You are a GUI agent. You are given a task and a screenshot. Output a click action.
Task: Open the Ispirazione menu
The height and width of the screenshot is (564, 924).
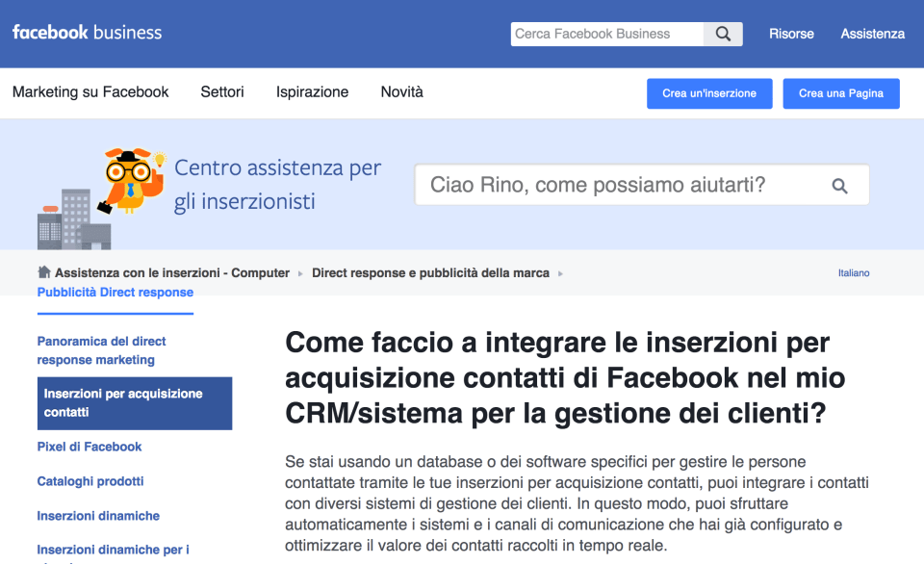coord(312,92)
